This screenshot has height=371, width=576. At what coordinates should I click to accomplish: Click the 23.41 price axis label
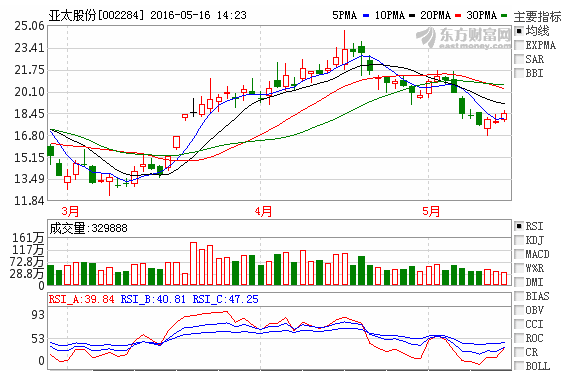29,48
